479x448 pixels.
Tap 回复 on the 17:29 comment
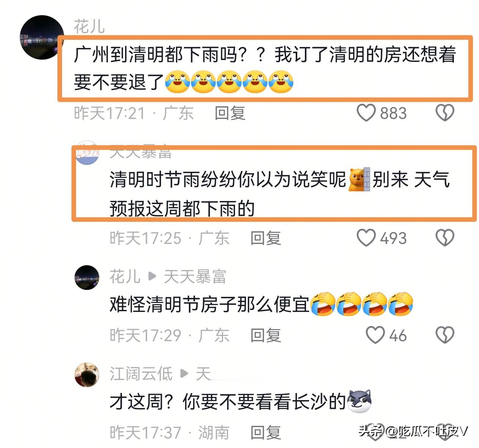(x=266, y=336)
